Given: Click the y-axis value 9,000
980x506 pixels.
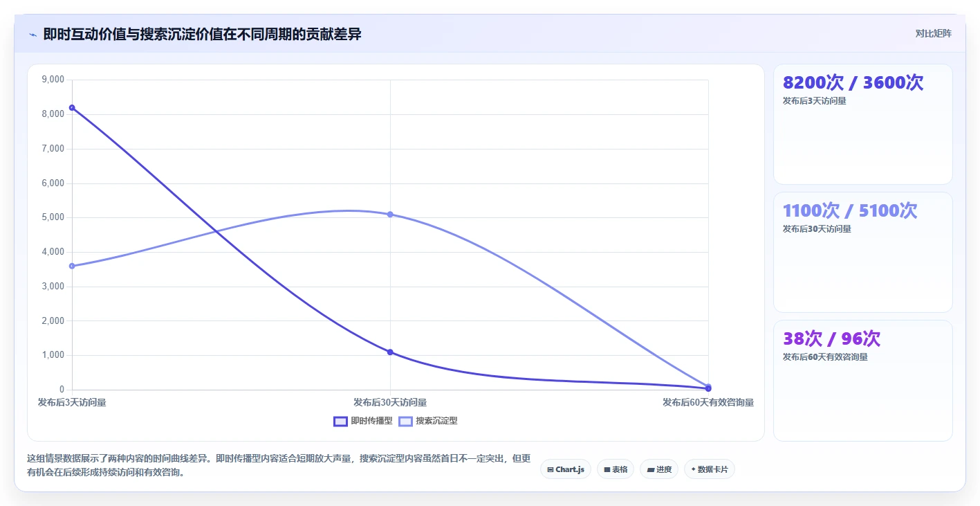Looking at the screenshot, I should (53, 80).
